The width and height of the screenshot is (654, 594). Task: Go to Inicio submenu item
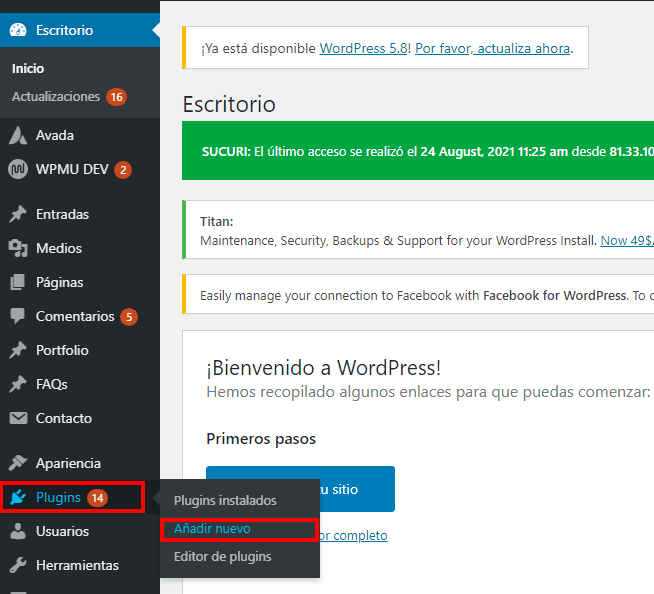(x=28, y=68)
